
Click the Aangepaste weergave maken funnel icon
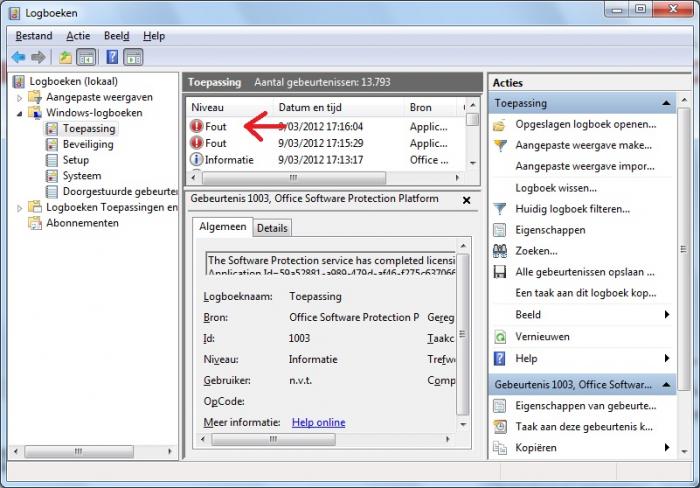coord(500,146)
